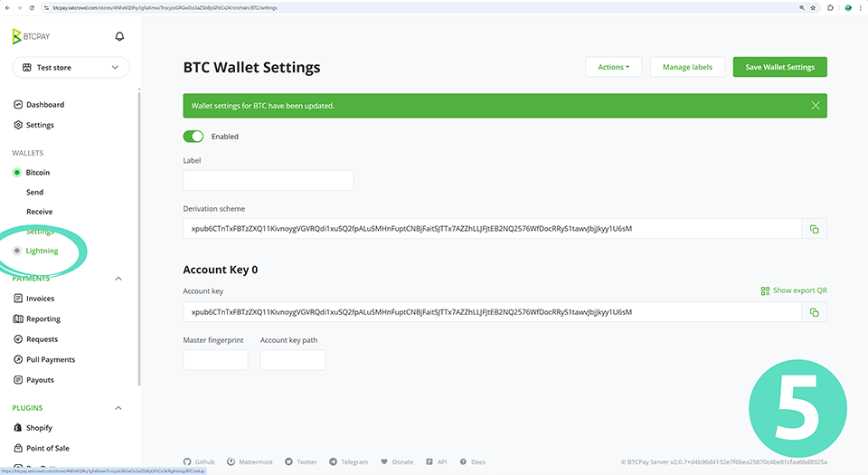Dismiss the green wallet updated alert
Screen dimensions: 868x475
(x=816, y=106)
